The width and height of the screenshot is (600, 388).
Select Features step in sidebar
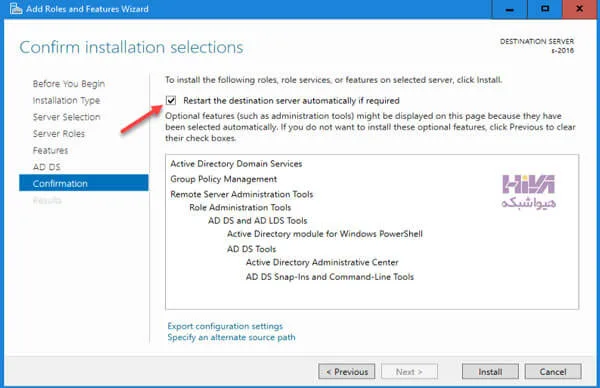point(51,150)
